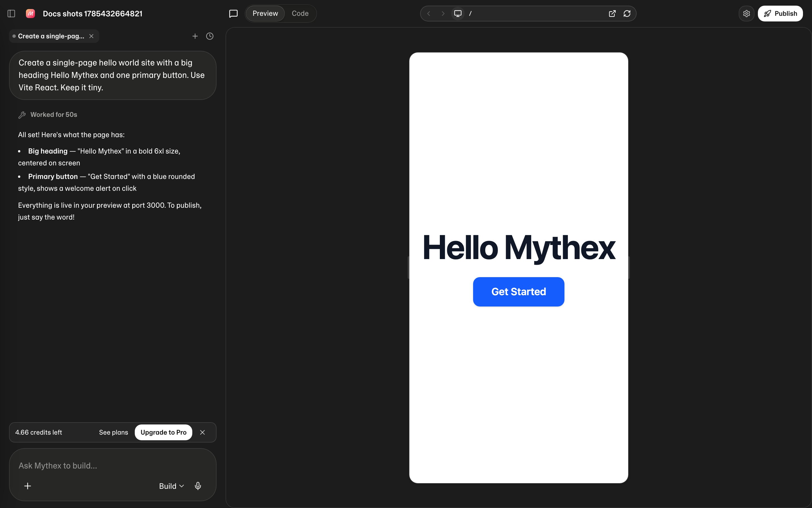812x508 pixels.
Task: Open the Build mode dropdown
Action: (x=171, y=486)
